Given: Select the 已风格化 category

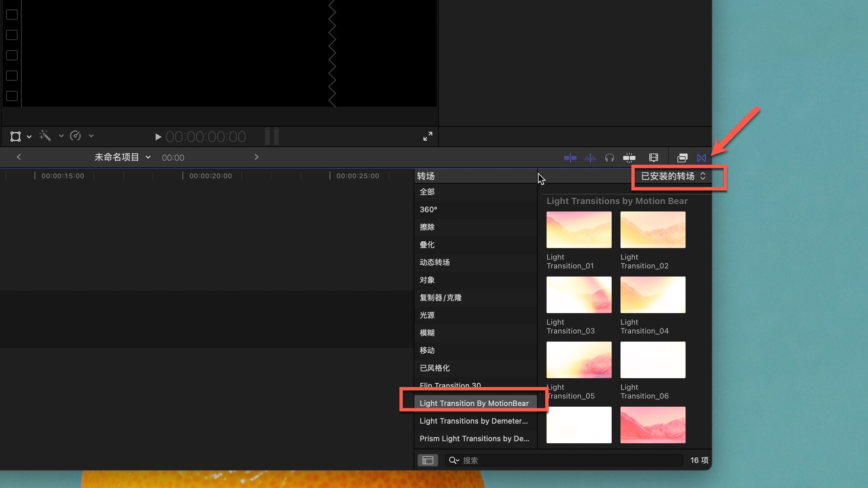Looking at the screenshot, I should pyautogui.click(x=476, y=368).
